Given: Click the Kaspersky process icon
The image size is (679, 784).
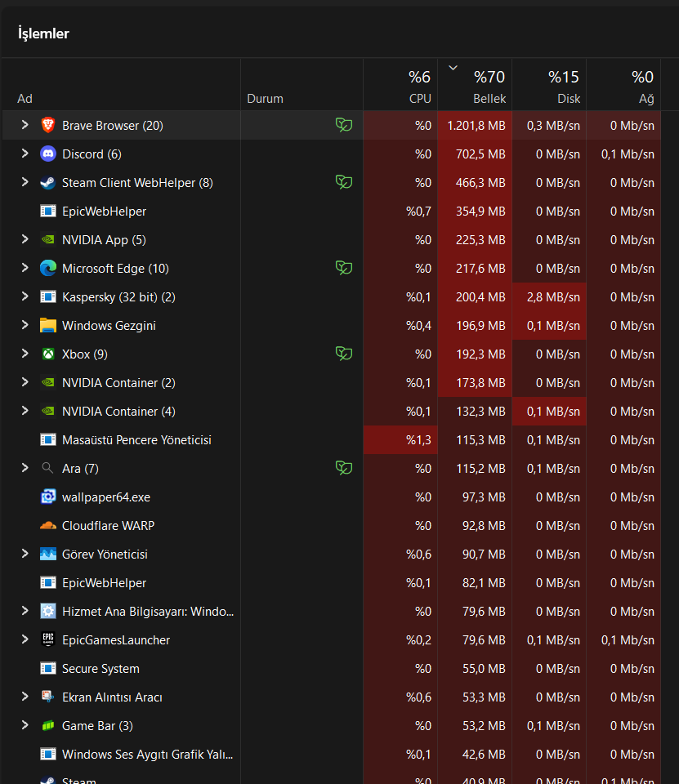Looking at the screenshot, I should [x=48, y=296].
